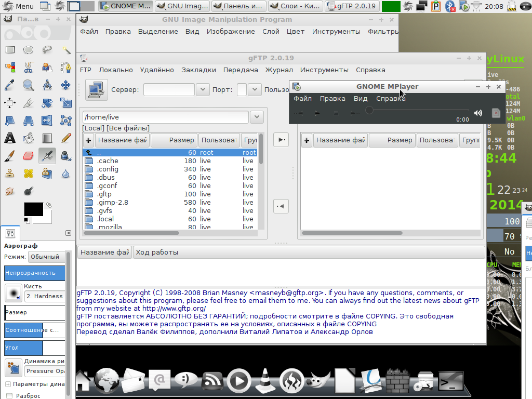Open the Сервер dropdown arrow in gFTP
The width and height of the screenshot is (532, 399).
click(203, 89)
